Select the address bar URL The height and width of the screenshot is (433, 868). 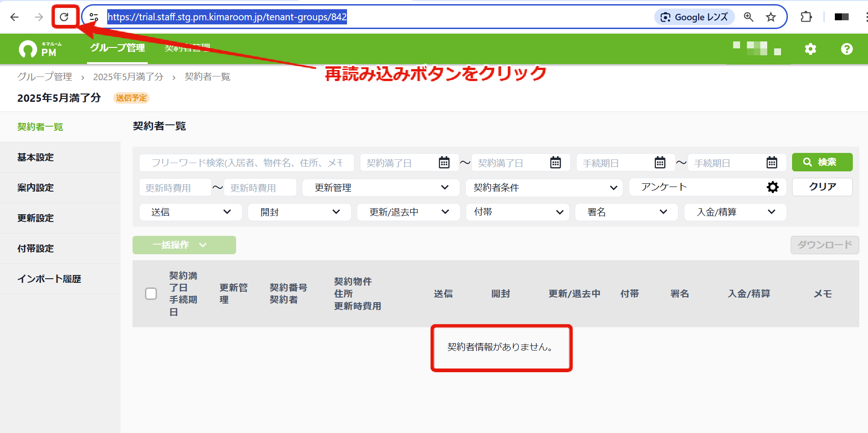coord(227,17)
